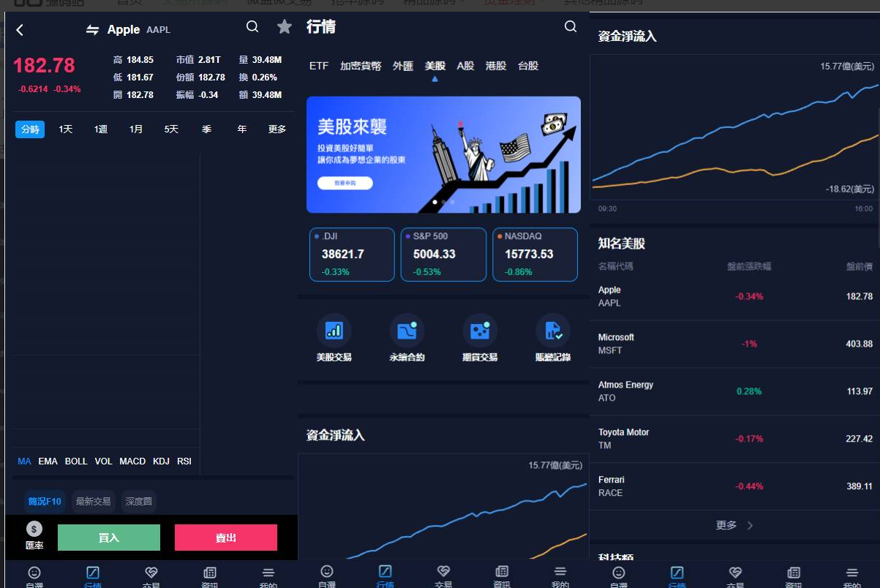Click the 匯率 dollar icon
The image size is (880, 588).
click(34, 529)
